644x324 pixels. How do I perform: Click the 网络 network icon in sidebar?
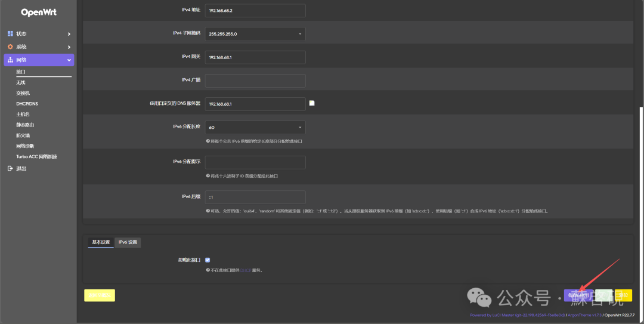tap(10, 60)
